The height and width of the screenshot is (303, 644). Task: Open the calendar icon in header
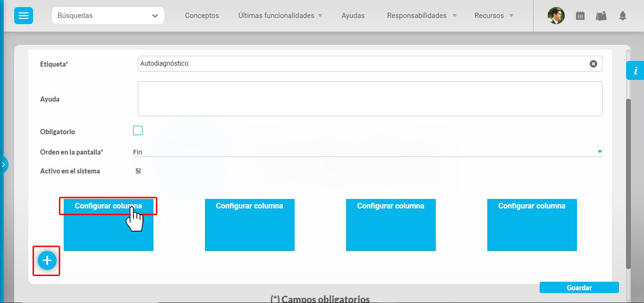580,16
